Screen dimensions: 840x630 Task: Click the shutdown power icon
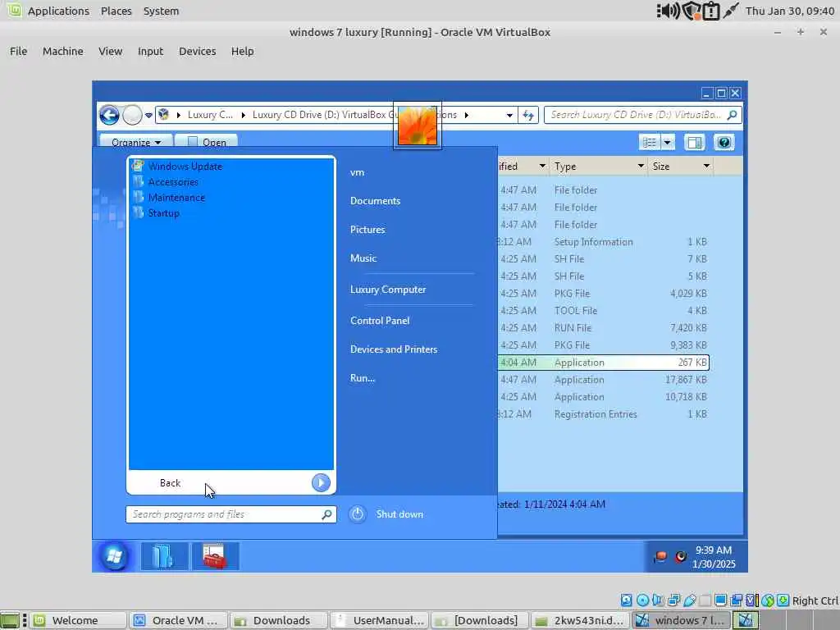point(358,514)
